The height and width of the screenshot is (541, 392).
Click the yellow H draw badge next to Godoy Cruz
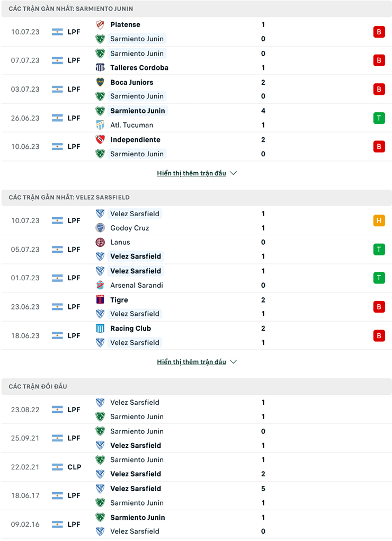coord(379,220)
